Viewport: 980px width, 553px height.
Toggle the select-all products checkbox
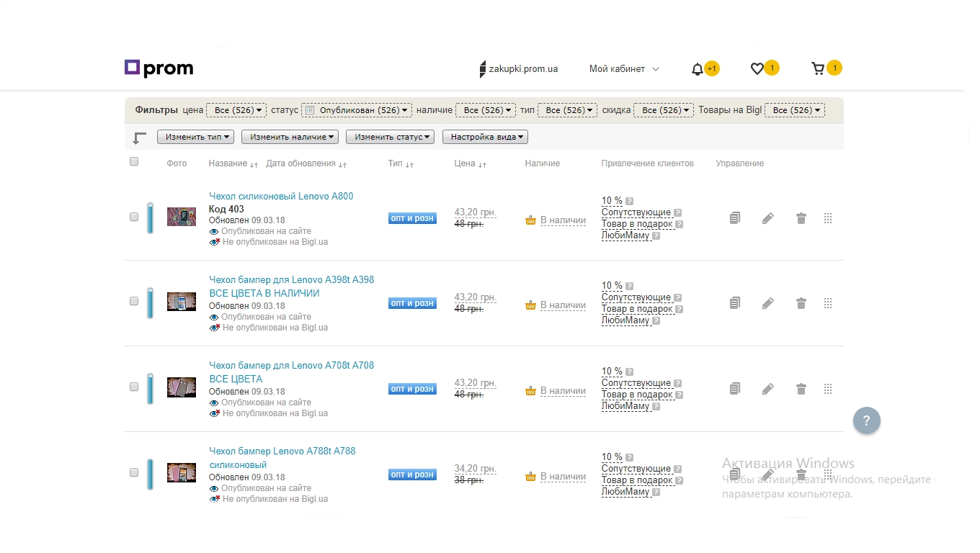pyautogui.click(x=134, y=162)
